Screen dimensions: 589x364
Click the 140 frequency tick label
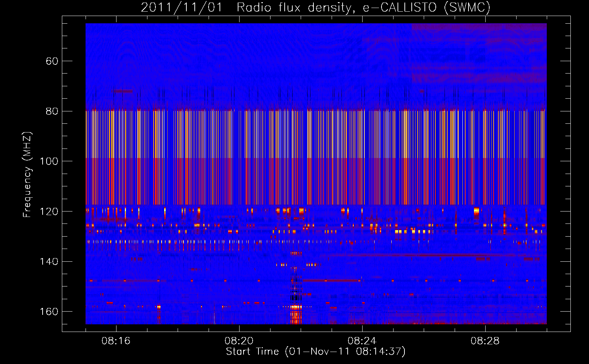click(49, 262)
